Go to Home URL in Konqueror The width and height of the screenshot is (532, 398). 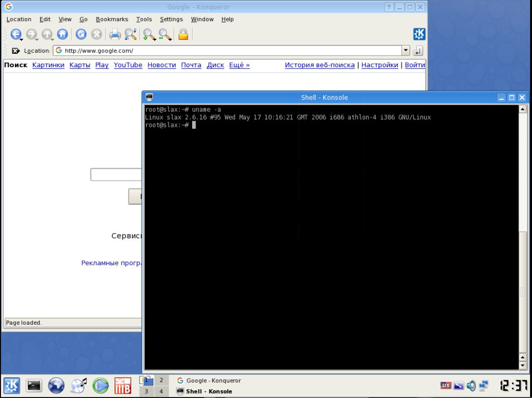(x=62, y=34)
